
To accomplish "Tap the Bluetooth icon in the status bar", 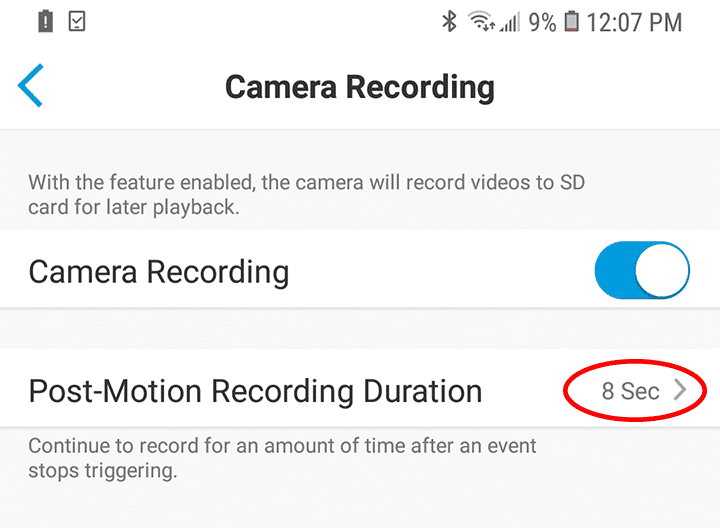I will coord(449,21).
